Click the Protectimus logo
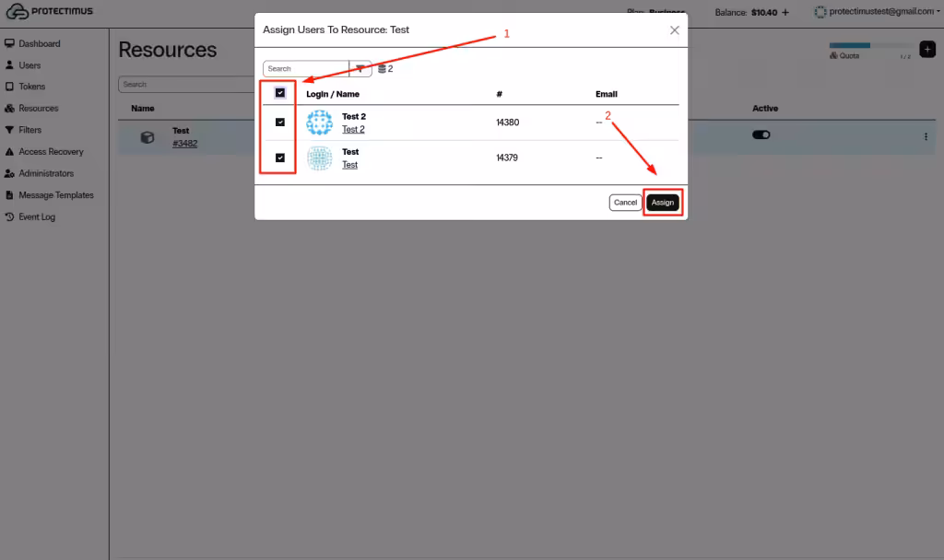944x560 pixels. pyautogui.click(x=50, y=11)
